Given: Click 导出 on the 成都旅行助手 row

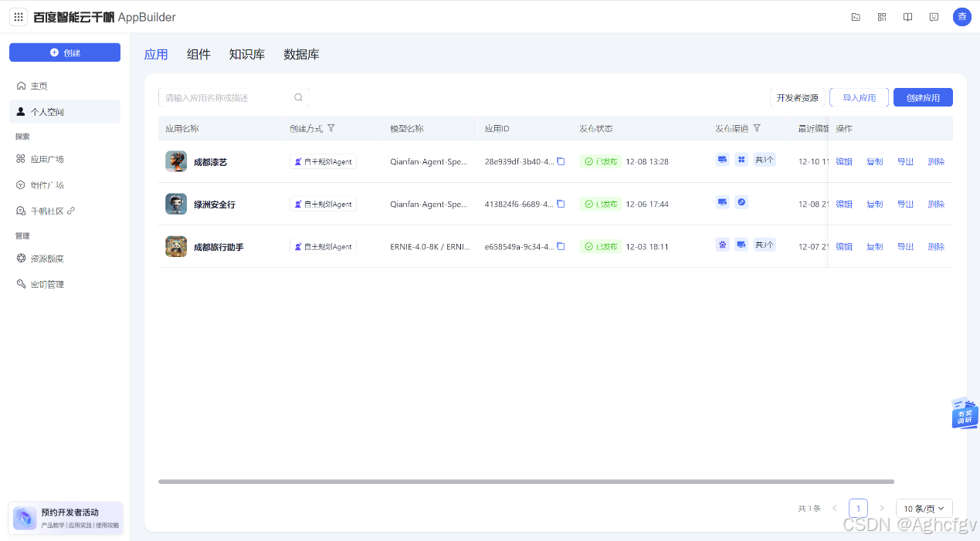Looking at the screenshot, I should tap(905, 246).
